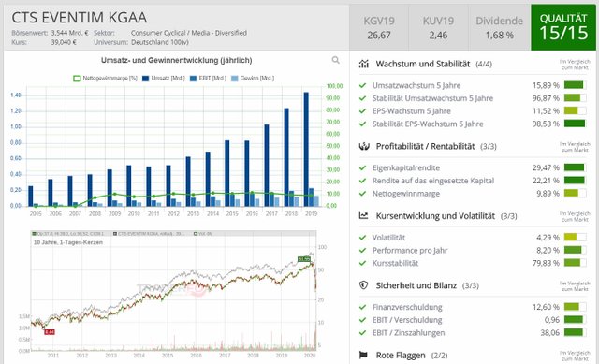Toggle Nettogewinnmarge [%] legend entry
This screenshot has height=364, width=599.
tap(105, 79)
